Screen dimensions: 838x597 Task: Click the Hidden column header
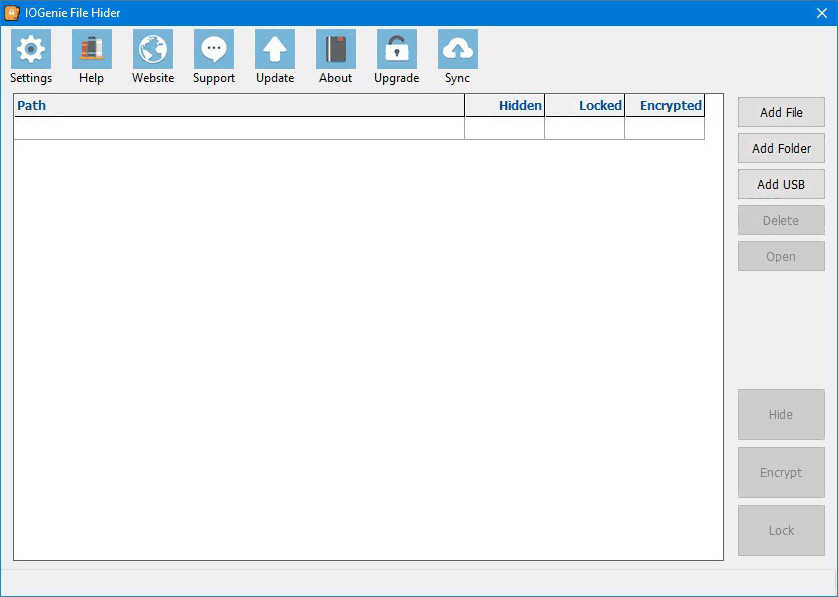point(505,105)
